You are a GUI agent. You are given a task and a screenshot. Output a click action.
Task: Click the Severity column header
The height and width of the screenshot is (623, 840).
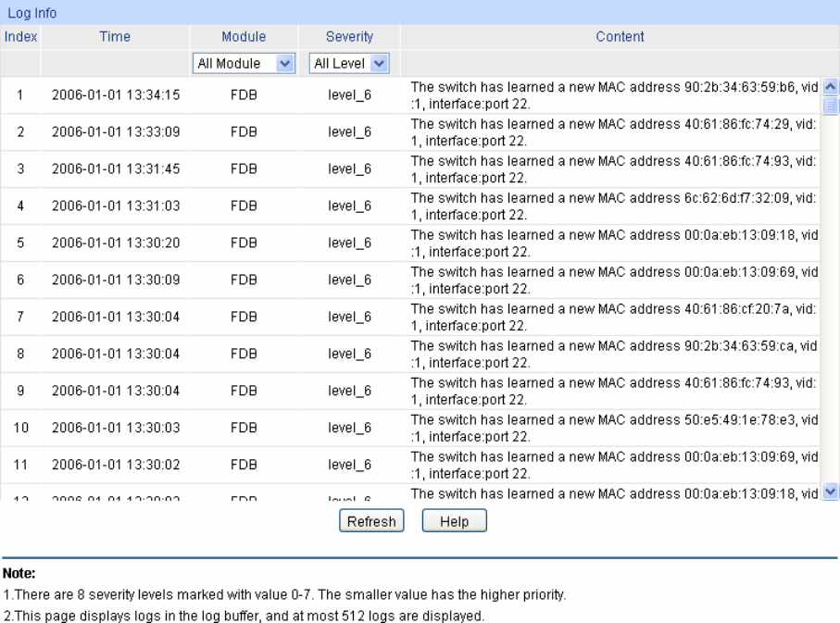(x=349, y=37)
